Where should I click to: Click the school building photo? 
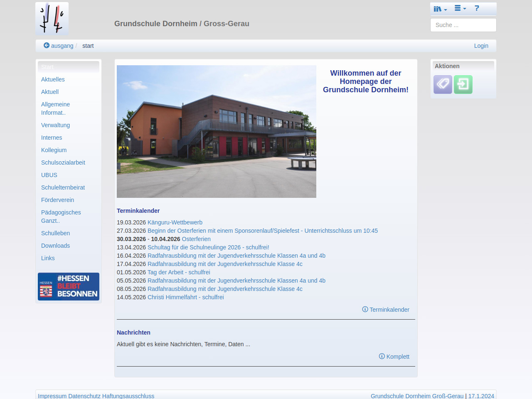tap(216, 131)
